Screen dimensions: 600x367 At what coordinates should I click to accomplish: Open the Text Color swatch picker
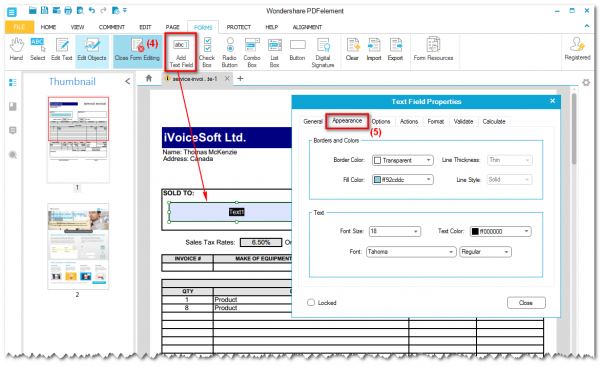(x=500, y=232)
